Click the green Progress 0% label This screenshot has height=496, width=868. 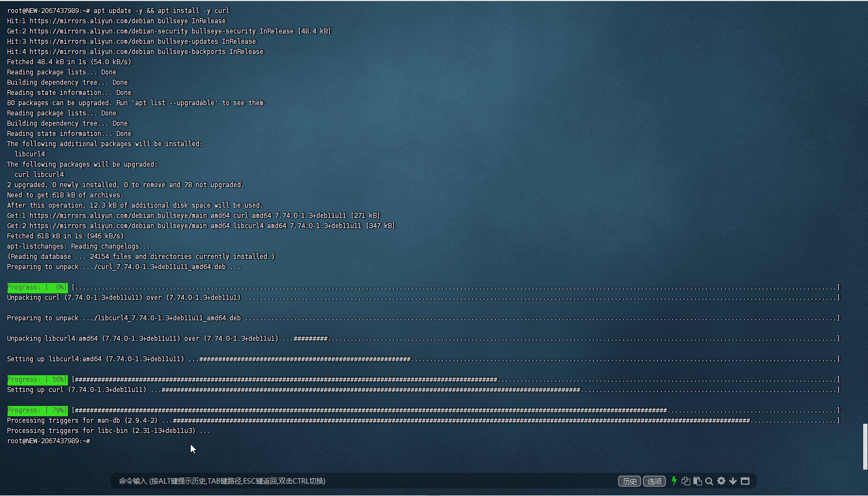pyautogui.click(x=37, y=287)
